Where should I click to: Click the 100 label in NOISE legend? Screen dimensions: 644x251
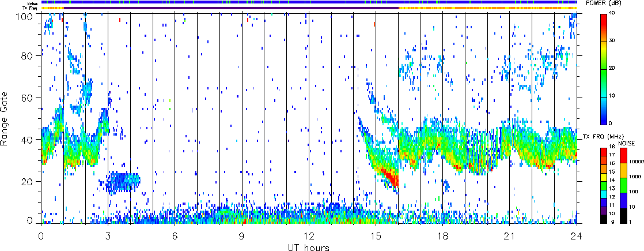[x=632, y=192]
